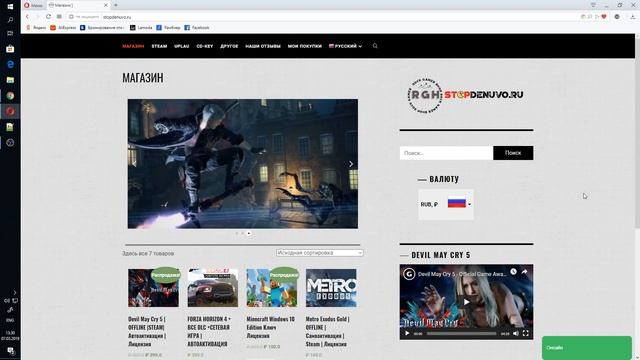The image size is (640, 360).
Task: Open the Forza Horizon 4 product thumbnail
Action: pos(213,288)
